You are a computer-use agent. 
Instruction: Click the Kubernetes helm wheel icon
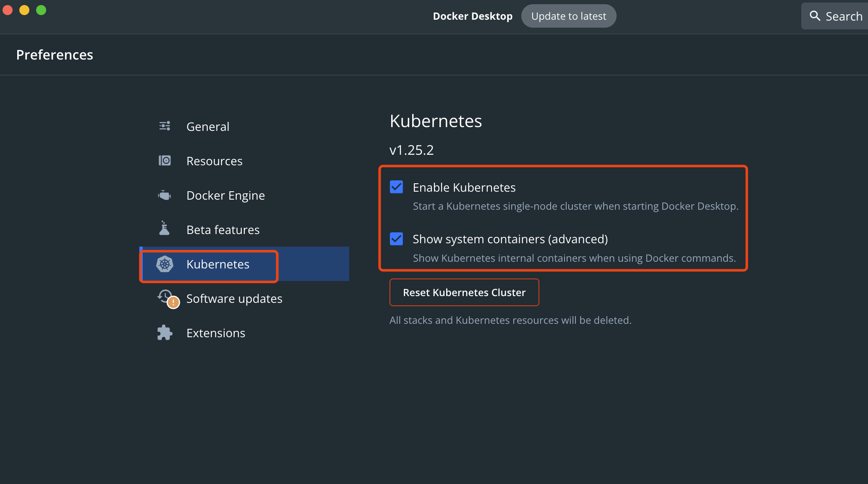(x=165, y=264)
